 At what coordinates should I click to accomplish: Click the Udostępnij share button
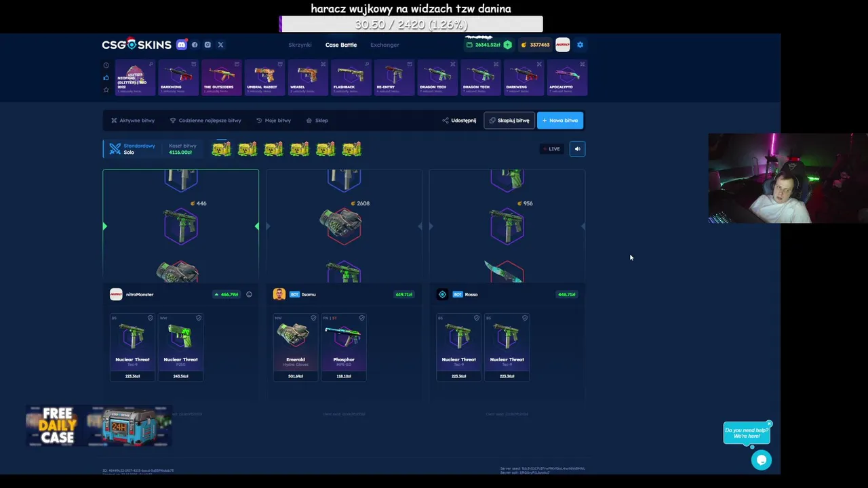(459, 121)
